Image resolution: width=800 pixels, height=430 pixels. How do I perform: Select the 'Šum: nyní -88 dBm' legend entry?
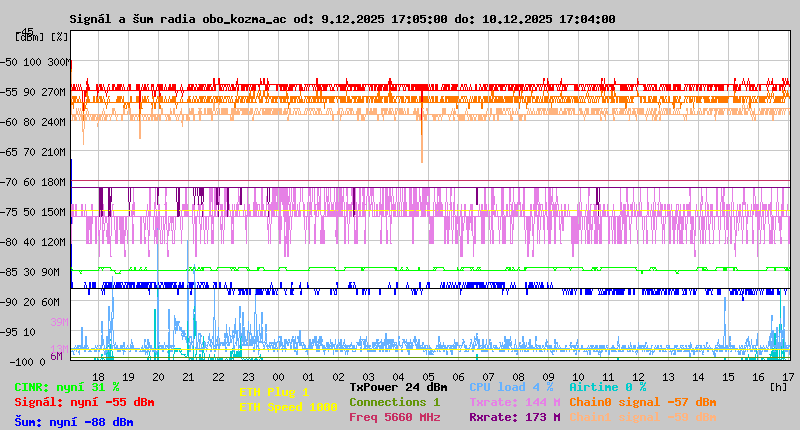(73, 422)
